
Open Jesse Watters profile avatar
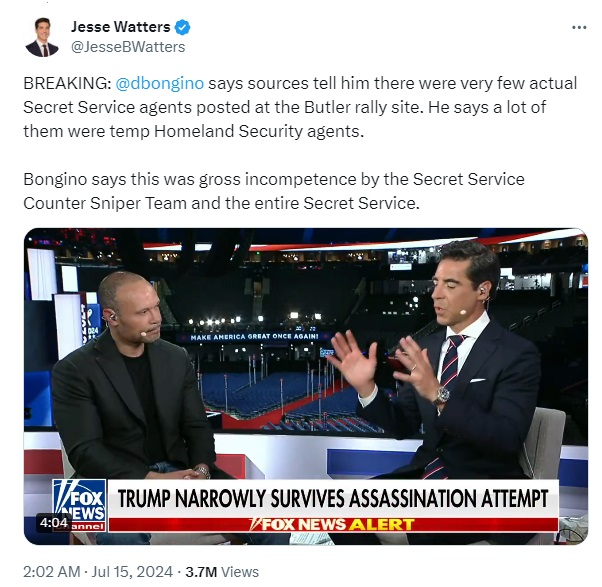pos(42,37)
